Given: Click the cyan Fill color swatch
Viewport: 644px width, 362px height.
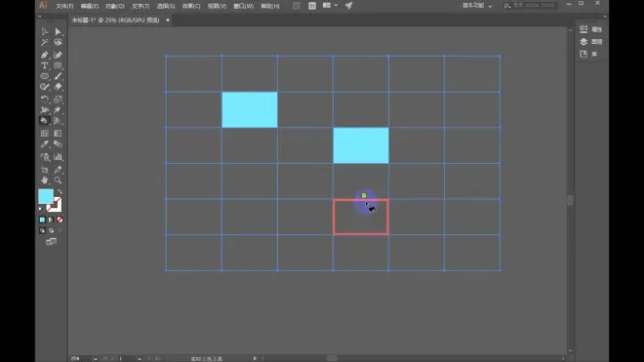Looking at the screenshot, I should click(46, 196).
